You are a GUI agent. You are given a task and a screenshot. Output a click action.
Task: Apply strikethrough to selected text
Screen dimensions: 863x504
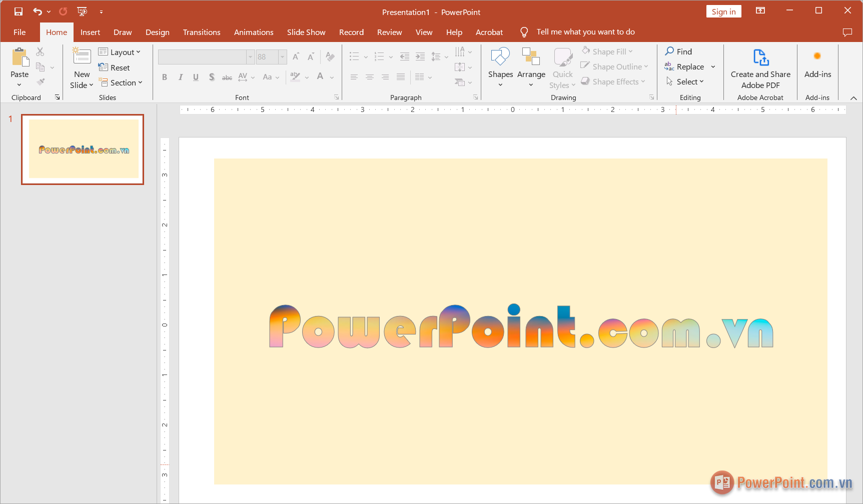point(227,77)
